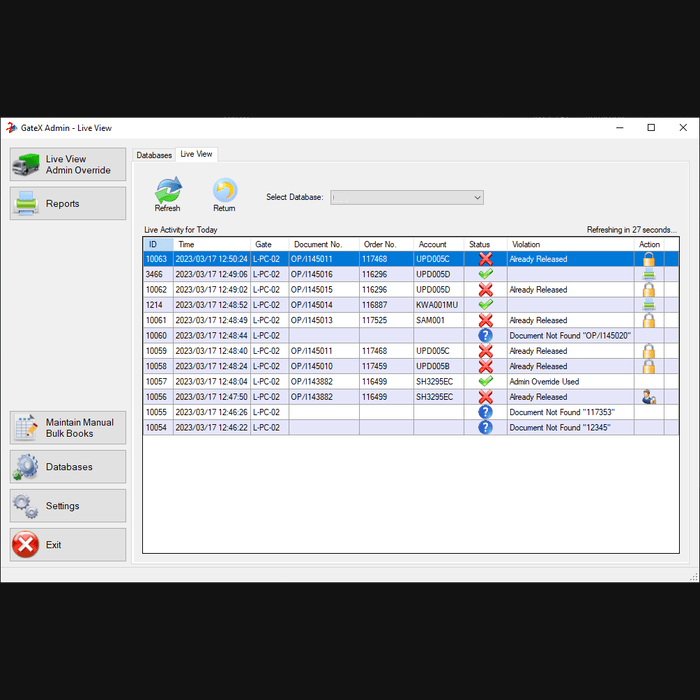Click the Document No. column header

coord(324,244)
